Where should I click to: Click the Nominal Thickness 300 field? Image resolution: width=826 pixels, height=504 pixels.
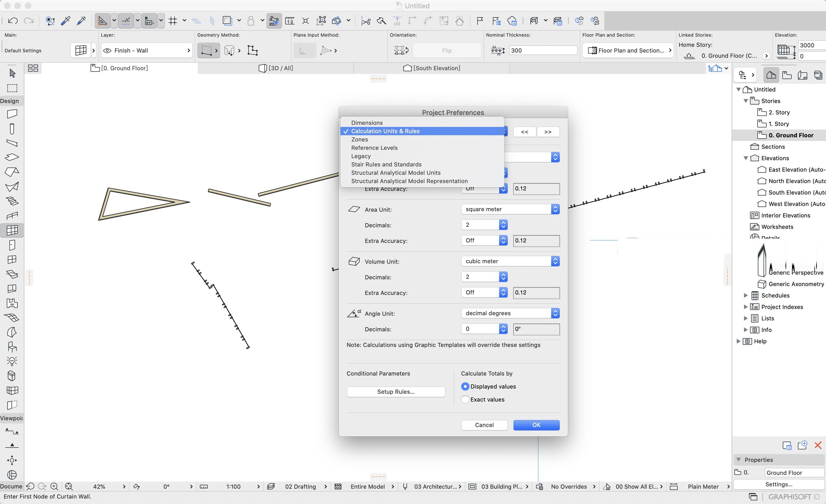tap(543, 51)
